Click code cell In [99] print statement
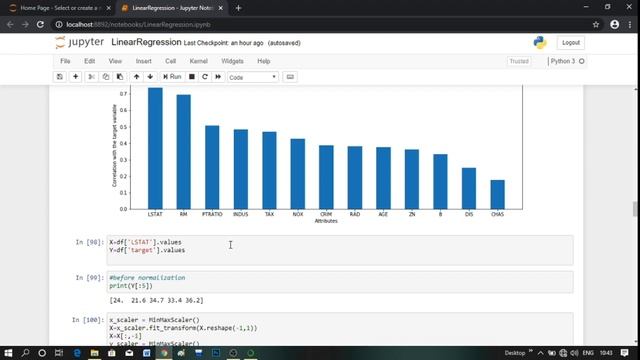The image size is (640, 360). pyautogui.click(x=340, y=282)
